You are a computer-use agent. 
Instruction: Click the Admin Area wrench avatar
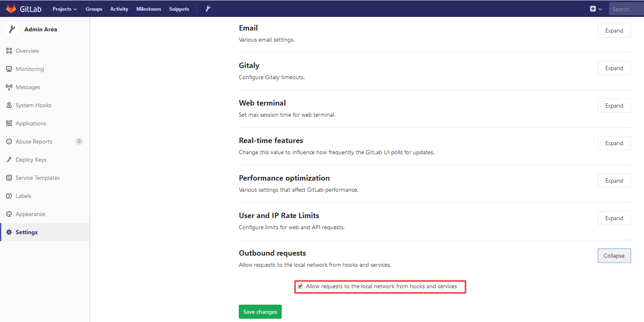coord(12,29)
